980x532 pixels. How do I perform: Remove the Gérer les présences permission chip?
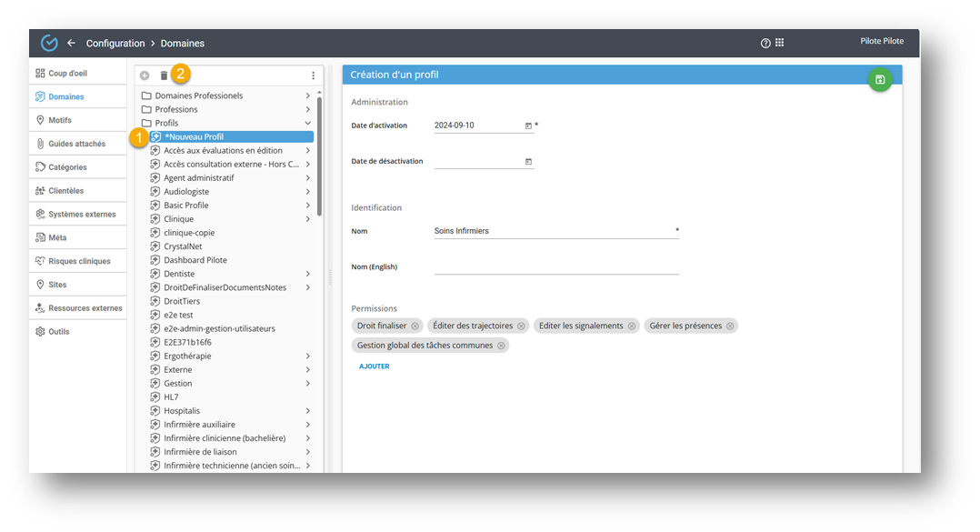(730, 326)
